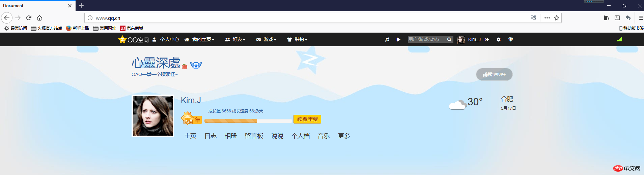This screenshot has width=644, height=175.
Task: Click the orange growth progress bar
Action: (x=248, y=121)
